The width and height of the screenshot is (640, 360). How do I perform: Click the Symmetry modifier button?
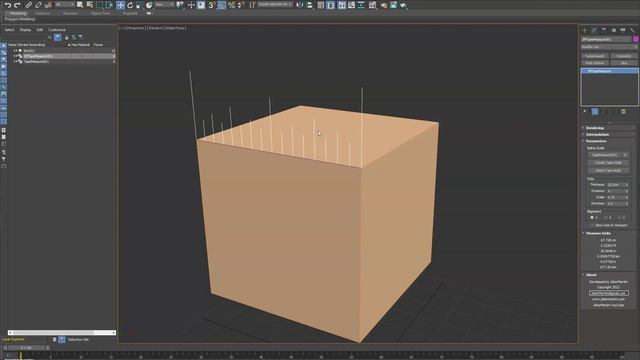point(624,56)
